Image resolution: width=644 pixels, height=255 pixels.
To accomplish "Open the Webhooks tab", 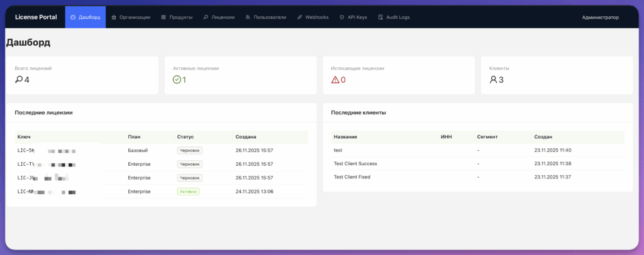I will click(x=313, y=18).
